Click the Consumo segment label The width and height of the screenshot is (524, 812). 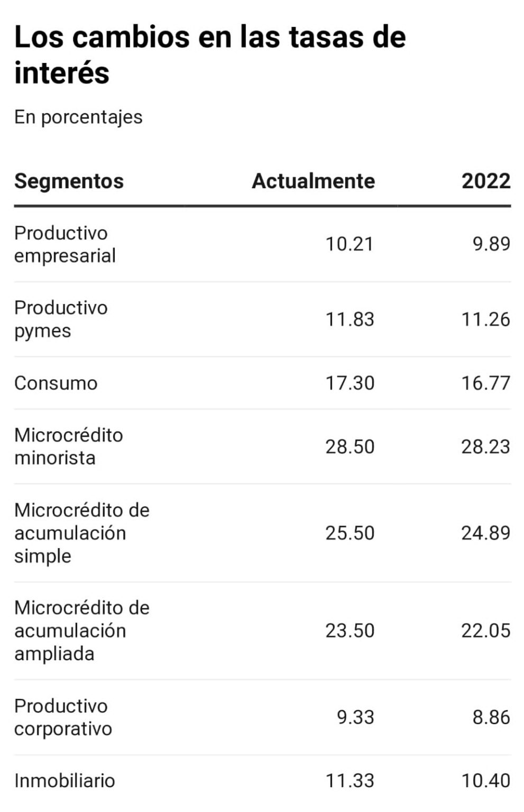pyautogui.click(x=56, y=383)
